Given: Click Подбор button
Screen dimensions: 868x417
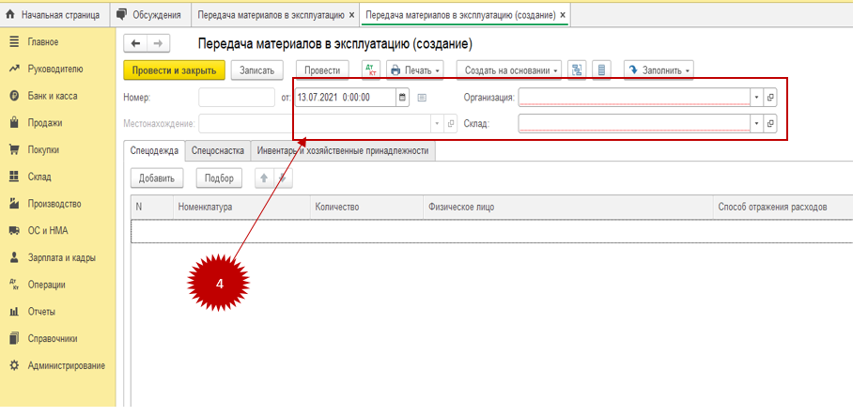Looking at the screenshot, I should pos(219,178).
